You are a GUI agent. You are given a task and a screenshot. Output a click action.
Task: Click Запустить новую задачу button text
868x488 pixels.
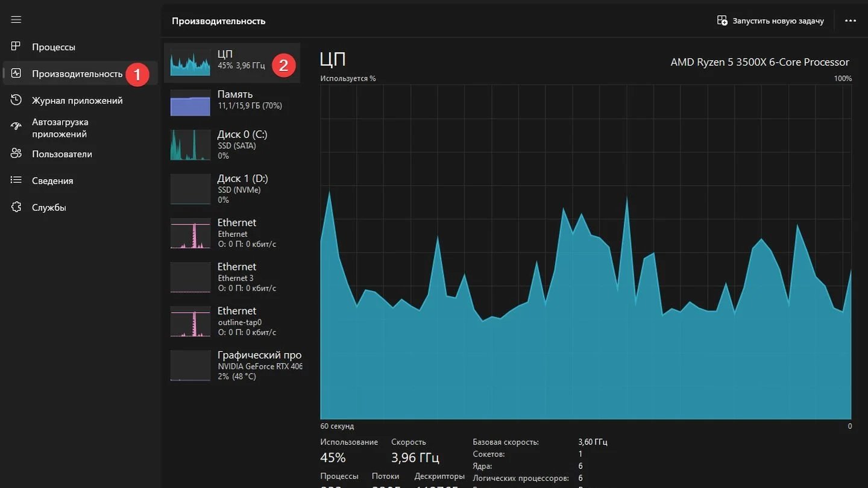(778, 20)
